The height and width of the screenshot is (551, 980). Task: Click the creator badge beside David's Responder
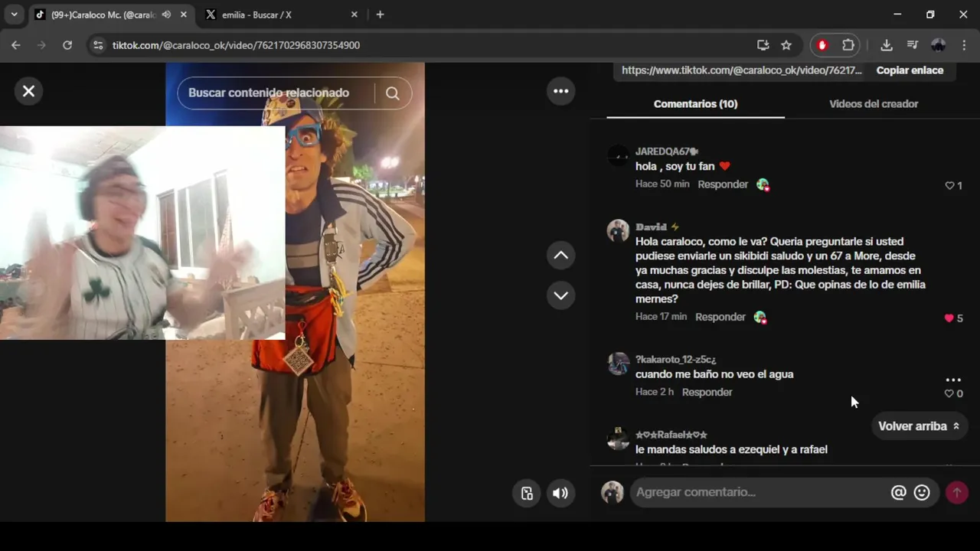point(759,317)
